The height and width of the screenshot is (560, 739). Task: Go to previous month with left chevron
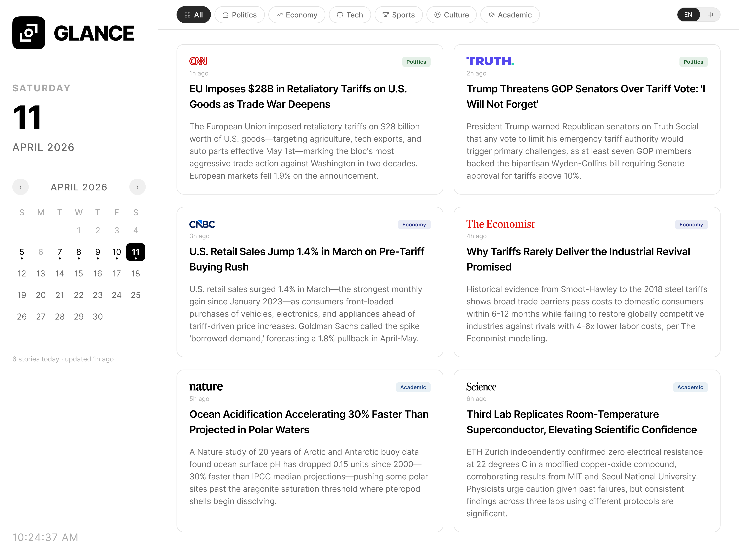click(21, 187)
